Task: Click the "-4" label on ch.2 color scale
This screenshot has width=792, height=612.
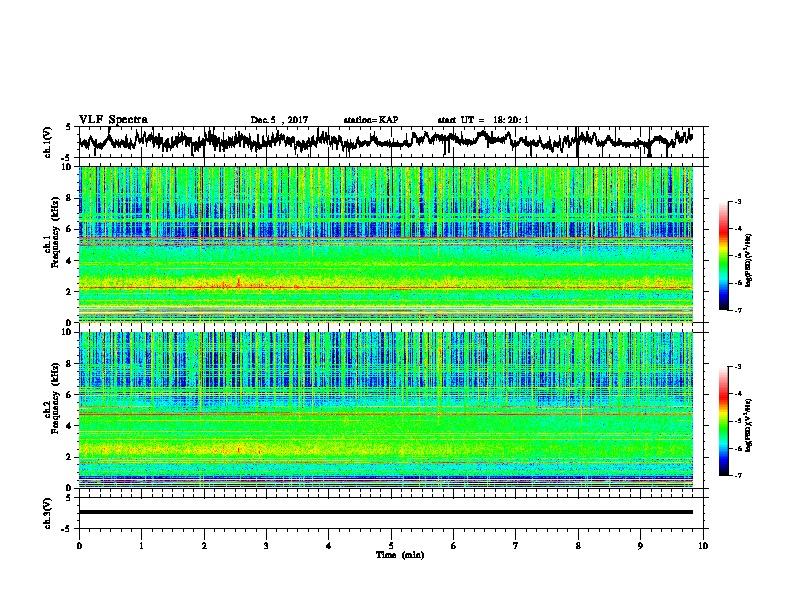Action: point(738,394)
